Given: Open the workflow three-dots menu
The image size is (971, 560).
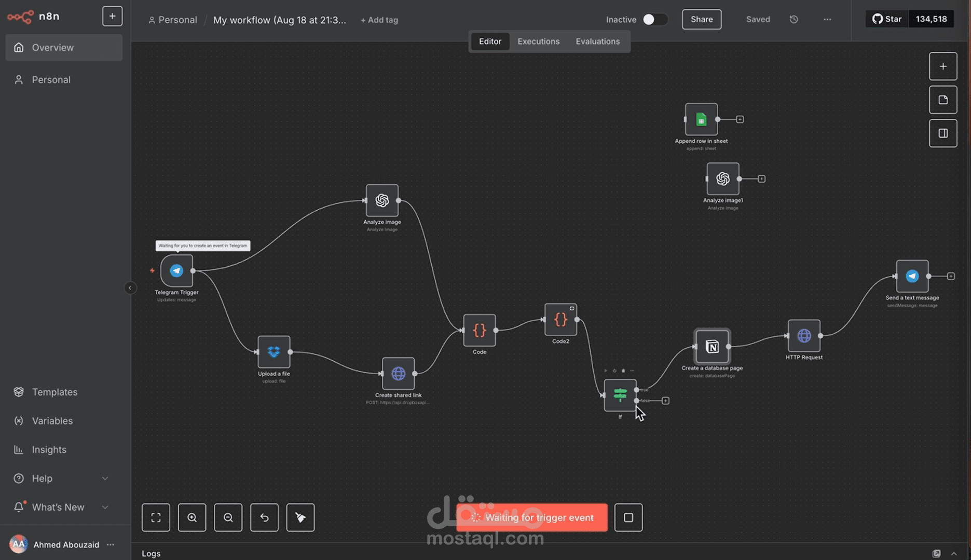Looking at the screenshot, I should (x=827, y=19).
